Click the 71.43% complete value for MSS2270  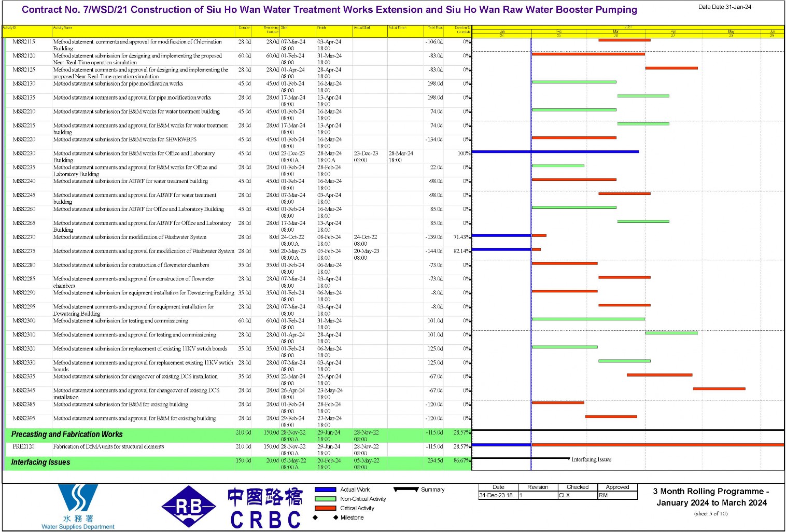[x=462, y=237]
